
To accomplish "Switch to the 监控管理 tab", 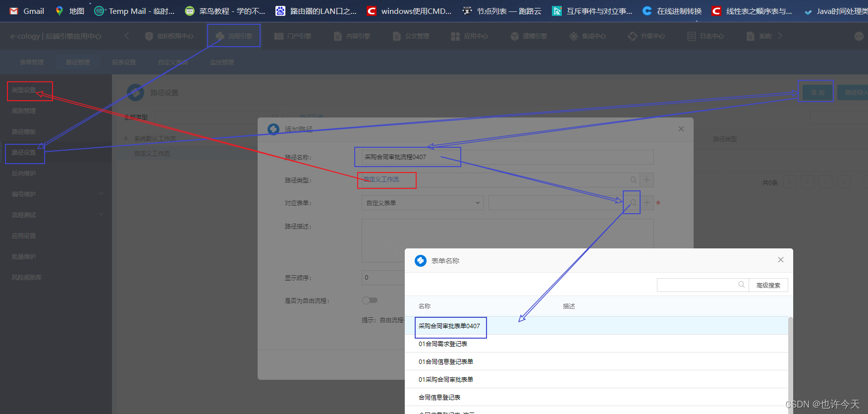I will [222, 62].
